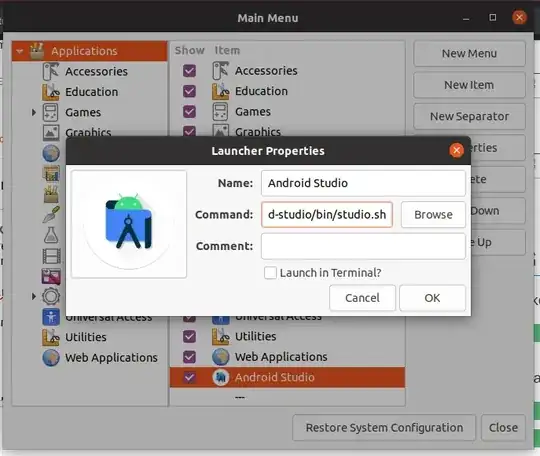Select Accessories icon in left tree
This screenshot has width=540, height=456.
51,71
